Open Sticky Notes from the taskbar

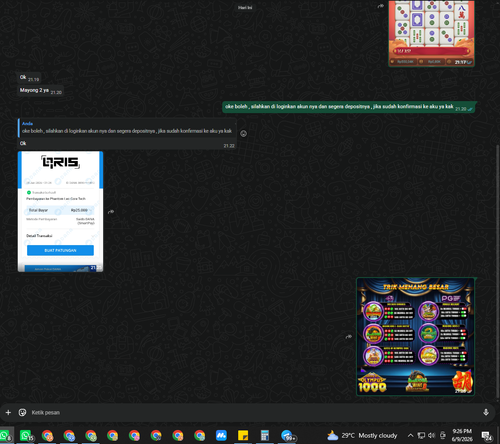point(243,435)
